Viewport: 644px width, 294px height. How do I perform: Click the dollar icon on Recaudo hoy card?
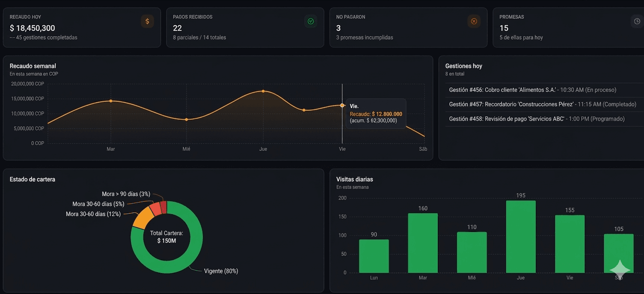[147, 21]
